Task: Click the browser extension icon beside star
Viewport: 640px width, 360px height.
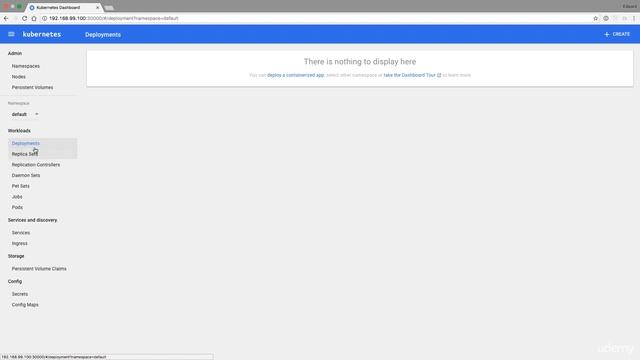Action: click(606, 18)
